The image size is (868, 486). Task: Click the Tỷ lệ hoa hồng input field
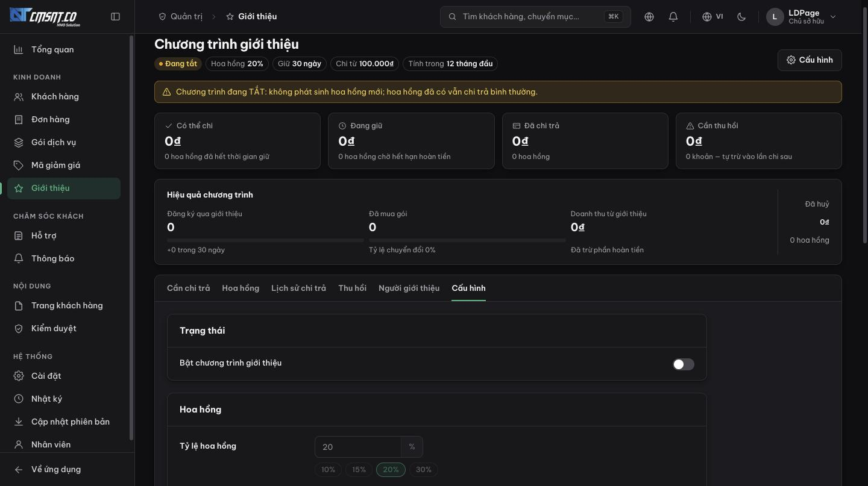point(358,447)
